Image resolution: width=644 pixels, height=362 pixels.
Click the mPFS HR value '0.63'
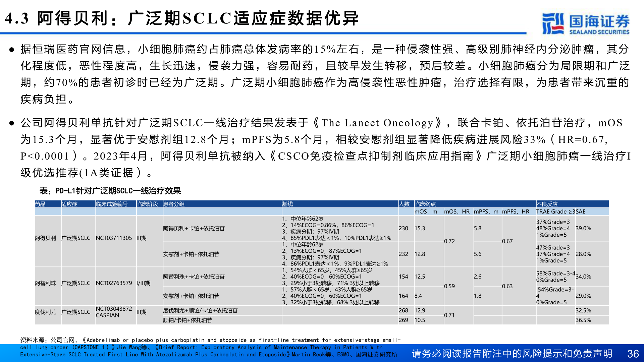507,287
